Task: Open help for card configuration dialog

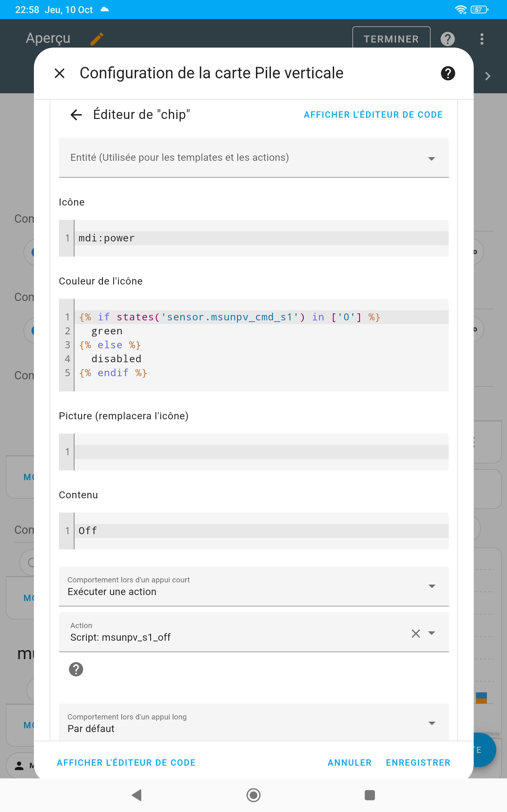Action: (x=448, y=73)
